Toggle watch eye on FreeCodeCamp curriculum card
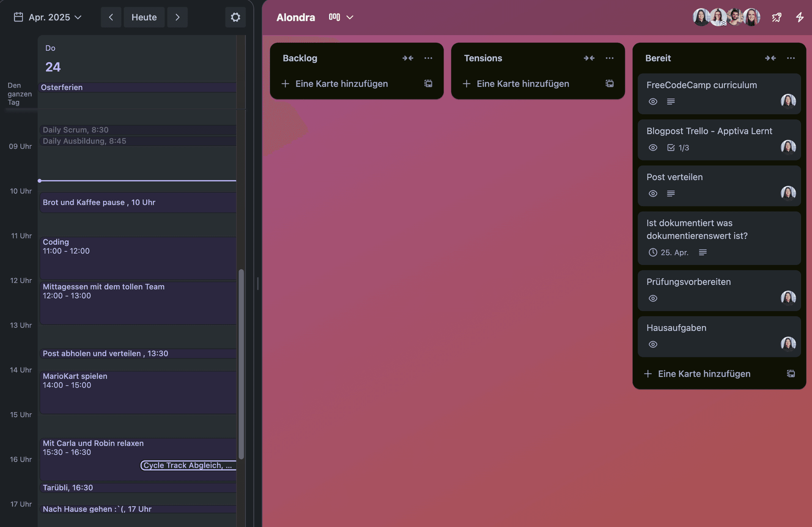Screen dimensions: 812x527 click(x=653, y=102)
